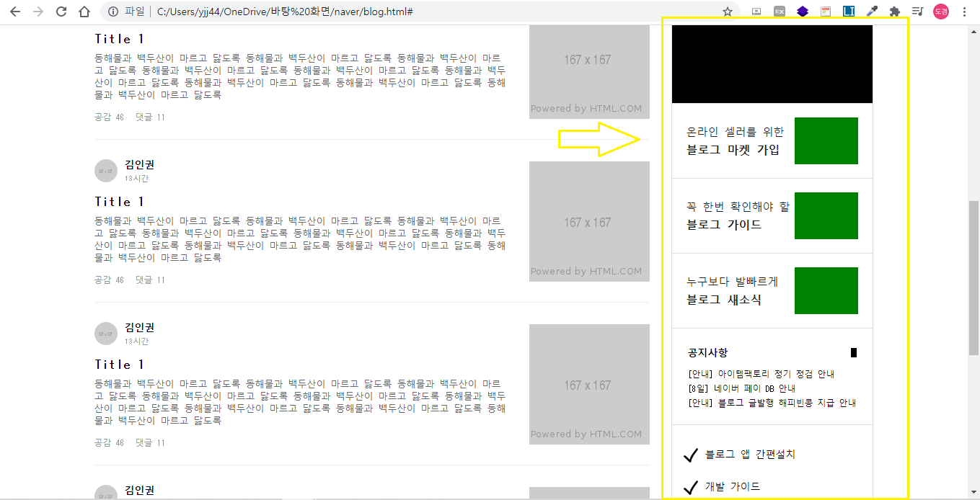Open the gray Ex extension icon

pyautogui.click(x=780, y=12)
